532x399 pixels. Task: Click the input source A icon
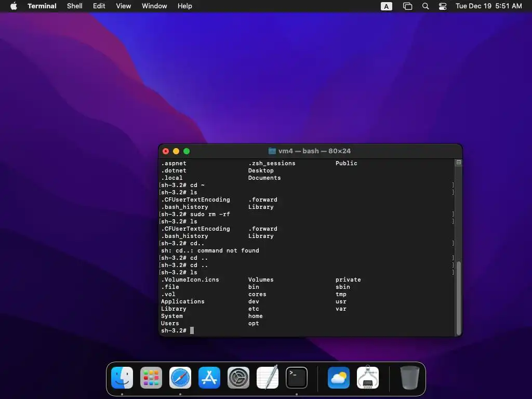[387, 6]
